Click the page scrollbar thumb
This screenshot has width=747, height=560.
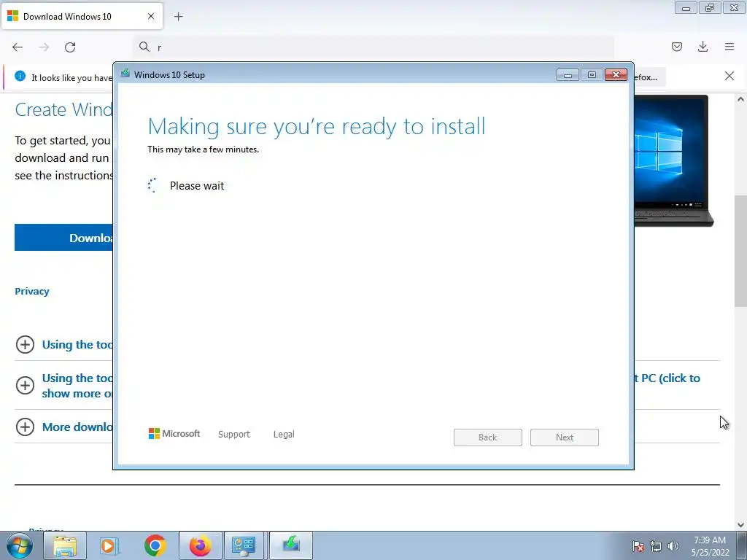pyautogui.click(x=740, y=251)
